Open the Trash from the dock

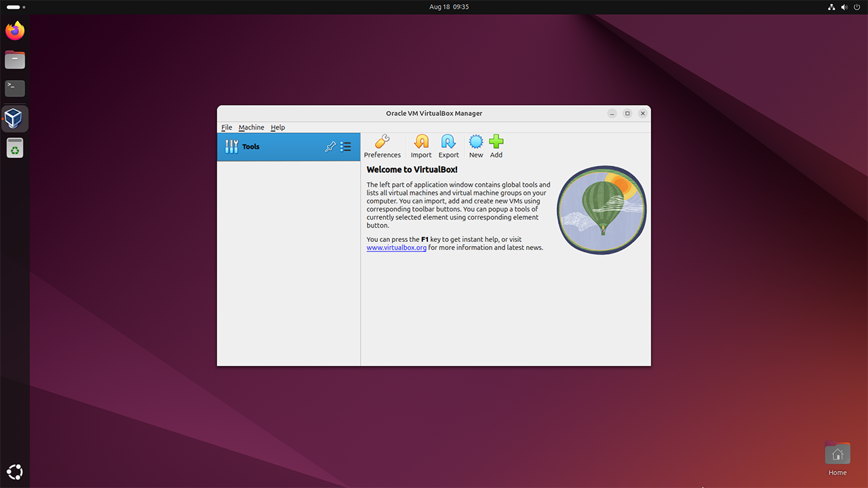[15, 148]
